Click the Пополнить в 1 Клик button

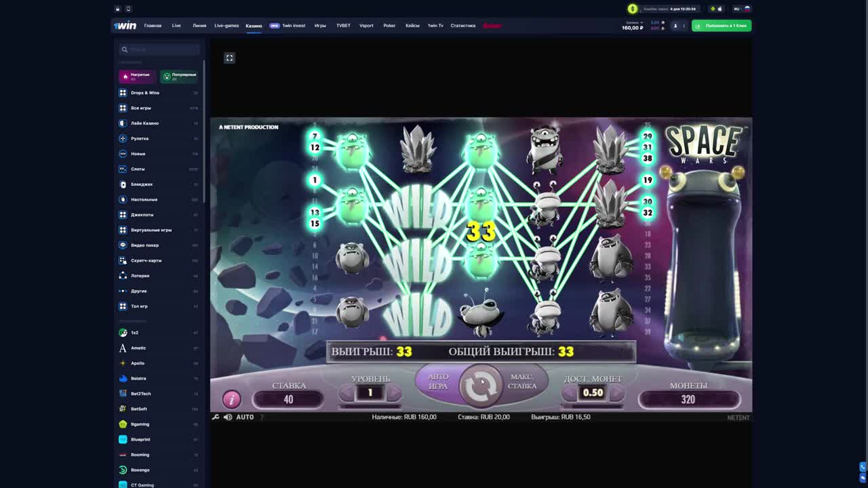[722, 26]
